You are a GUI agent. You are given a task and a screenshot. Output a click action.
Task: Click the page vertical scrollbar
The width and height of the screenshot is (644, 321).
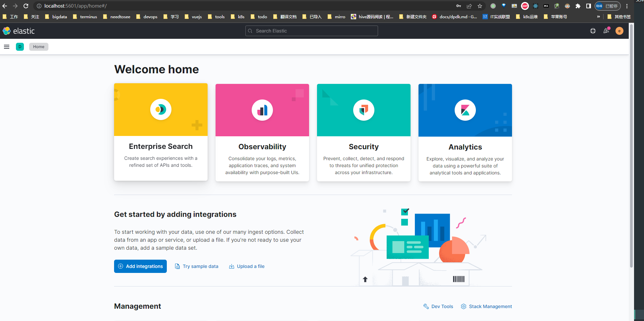631,146
